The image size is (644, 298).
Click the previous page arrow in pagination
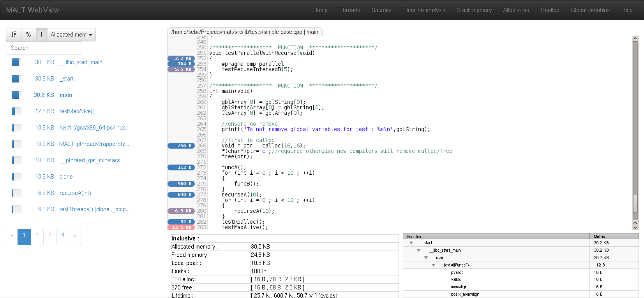(12, 235)
